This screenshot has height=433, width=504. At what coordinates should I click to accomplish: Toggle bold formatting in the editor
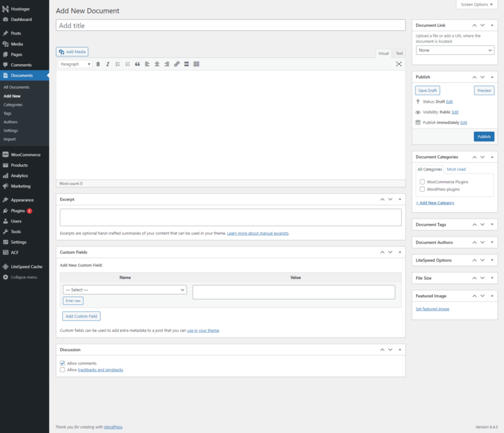(98, 64)
